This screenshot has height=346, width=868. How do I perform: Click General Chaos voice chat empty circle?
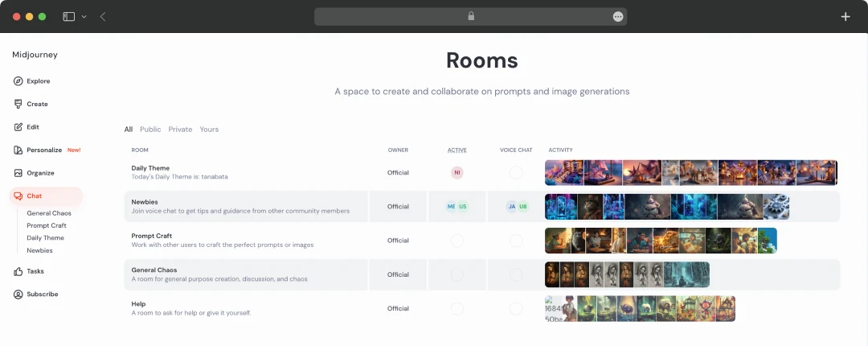[516, 274]
